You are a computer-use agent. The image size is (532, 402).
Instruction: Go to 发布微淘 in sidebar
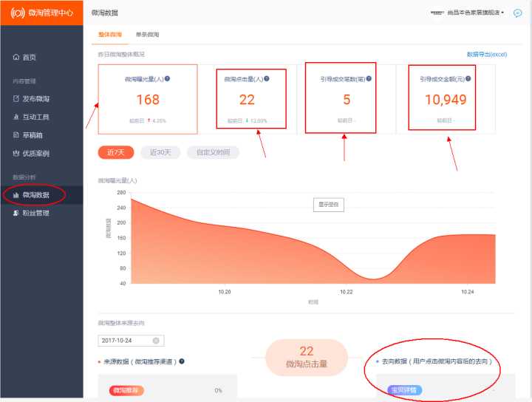[x=35, y=98]
